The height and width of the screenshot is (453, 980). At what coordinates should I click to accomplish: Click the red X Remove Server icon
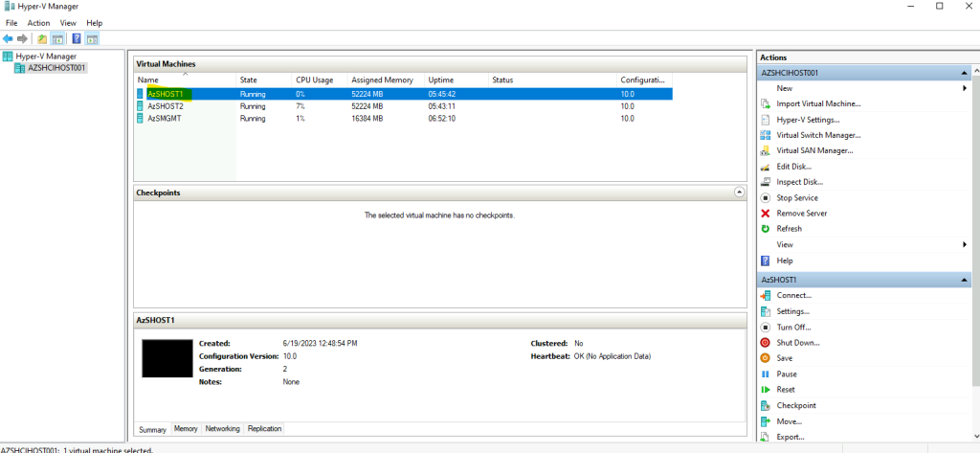pos(765,214)
